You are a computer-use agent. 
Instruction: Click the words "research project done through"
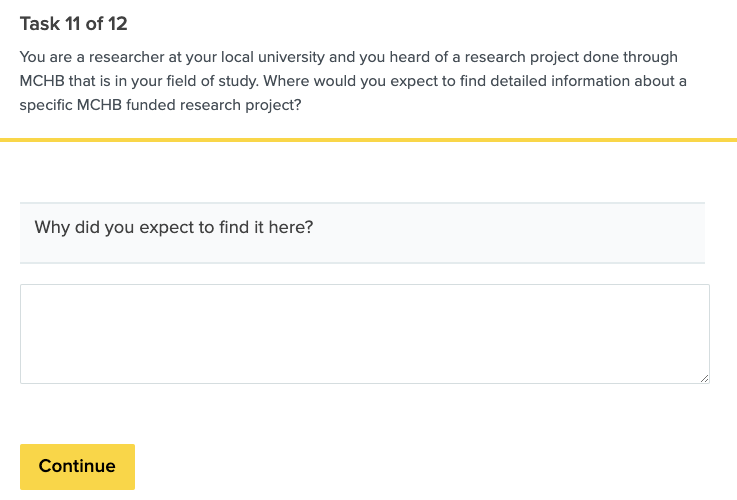tap(575, 57)
